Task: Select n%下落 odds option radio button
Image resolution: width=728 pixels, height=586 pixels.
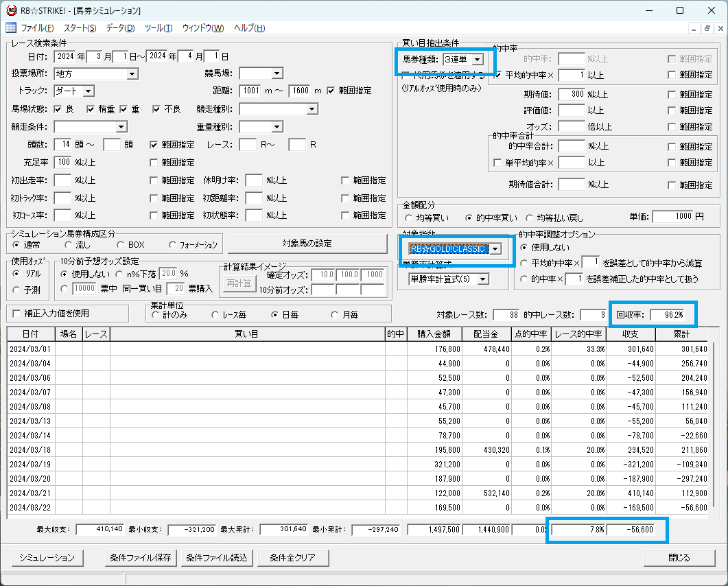Action: [x=119, y=274]
